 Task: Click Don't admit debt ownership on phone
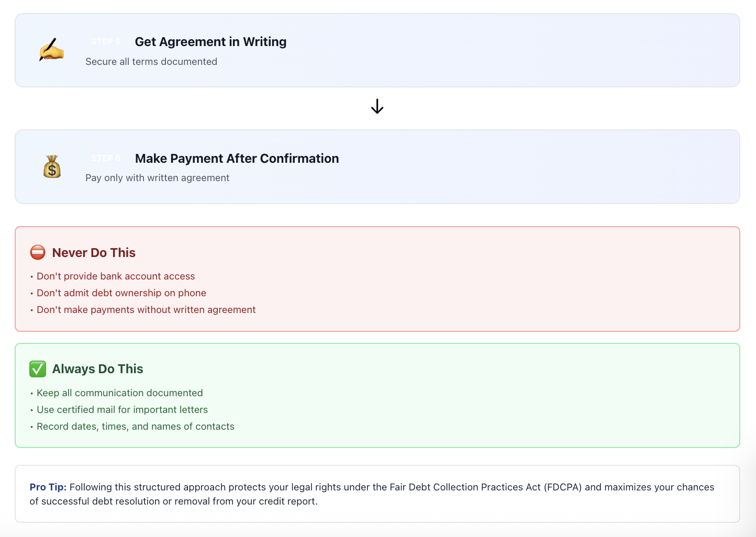[x=121, y=293]
